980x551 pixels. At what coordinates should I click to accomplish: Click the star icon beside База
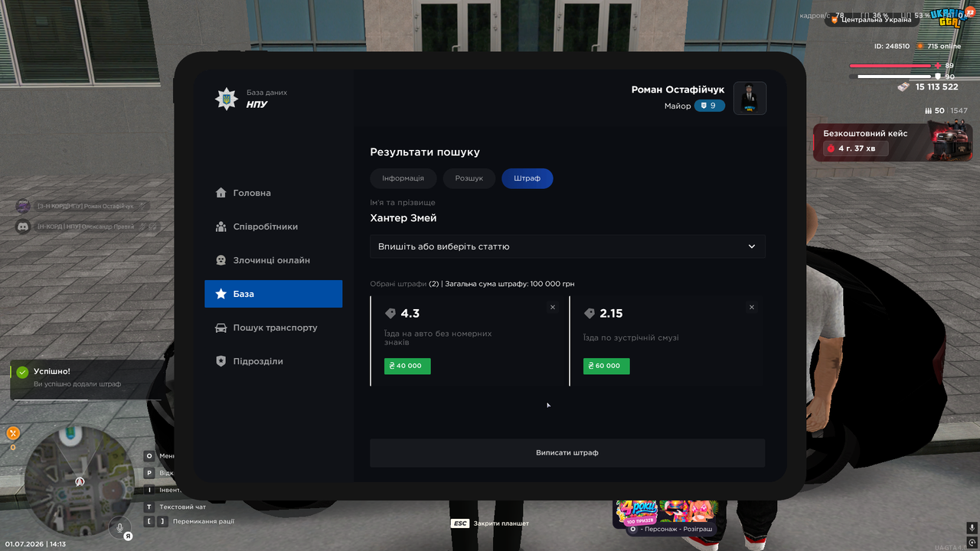click(x=221, y=294)
